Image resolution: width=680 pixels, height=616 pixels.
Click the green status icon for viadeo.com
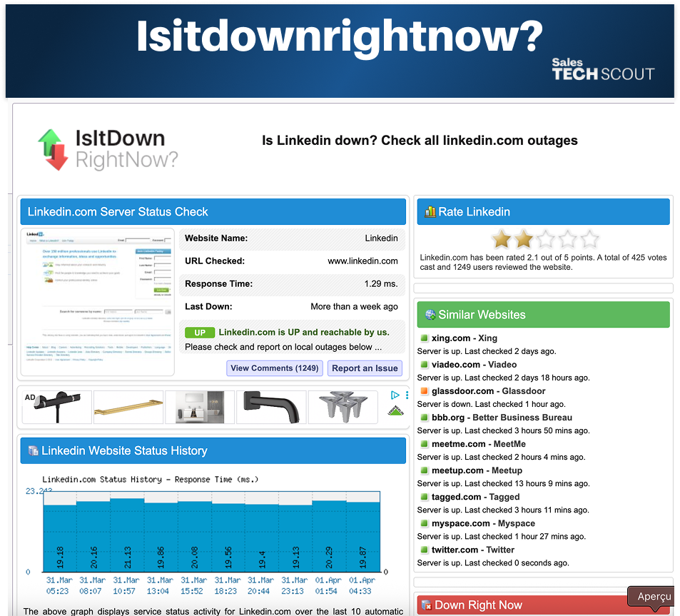click(x=424, y=365)
